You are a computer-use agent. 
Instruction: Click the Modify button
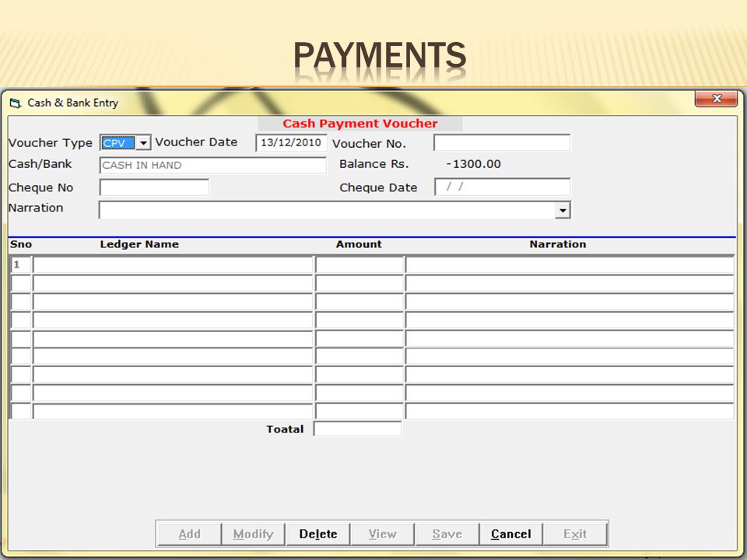point(254,534)
